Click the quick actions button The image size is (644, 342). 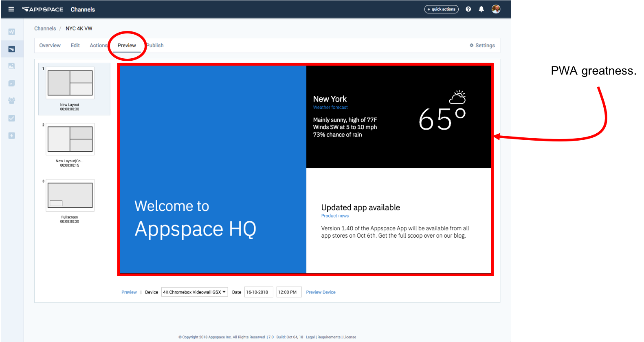point(442,9)
